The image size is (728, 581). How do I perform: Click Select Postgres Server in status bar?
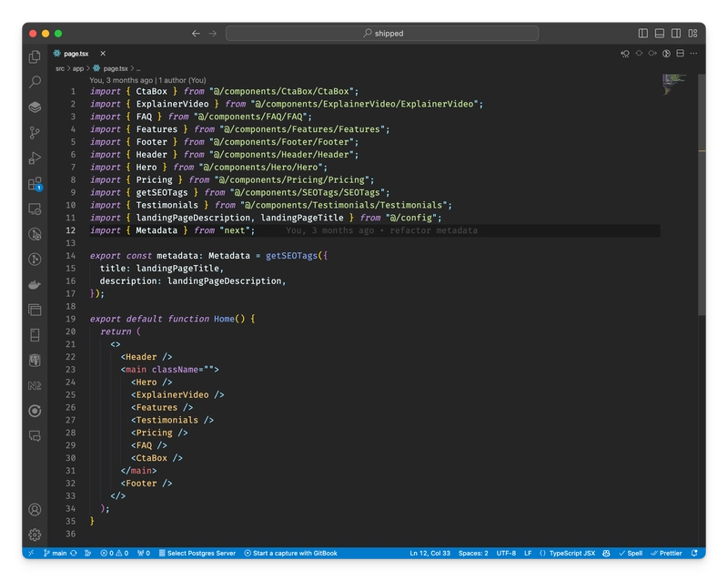[x=197, y=553]
